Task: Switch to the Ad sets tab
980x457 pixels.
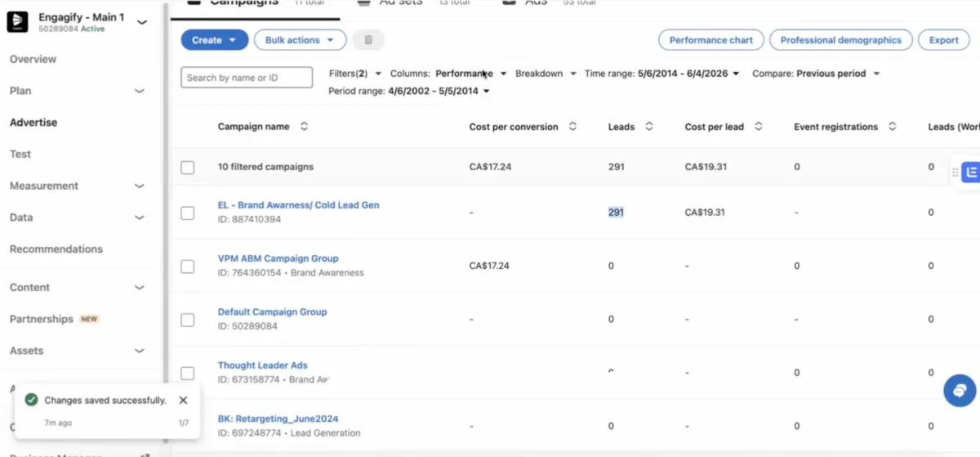Action: tap(401, 2)
